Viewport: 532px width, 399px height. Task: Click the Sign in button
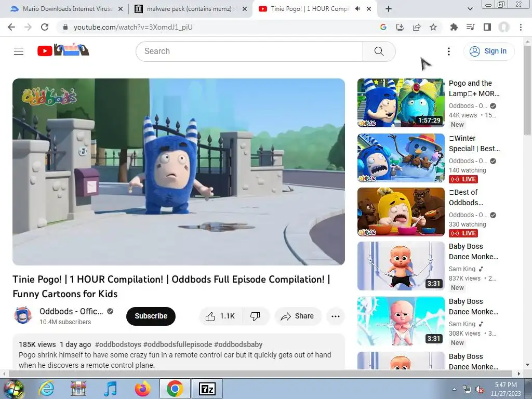coord(489,51)
